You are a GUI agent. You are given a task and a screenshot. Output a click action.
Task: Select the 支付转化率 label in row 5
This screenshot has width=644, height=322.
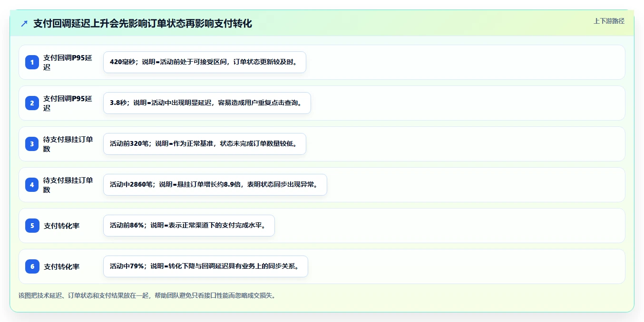[x=62, y=226]
